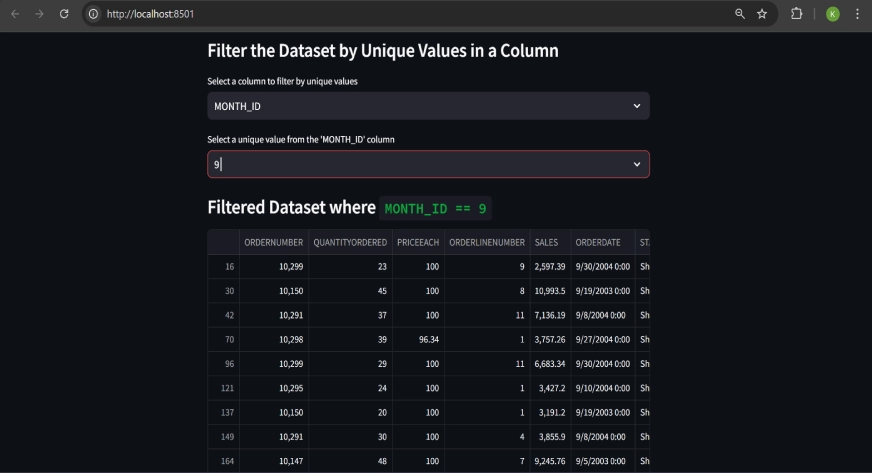872x473 pixels.
Task: Click the zoom magnifier icon in address bar
Action: [740, 14]
